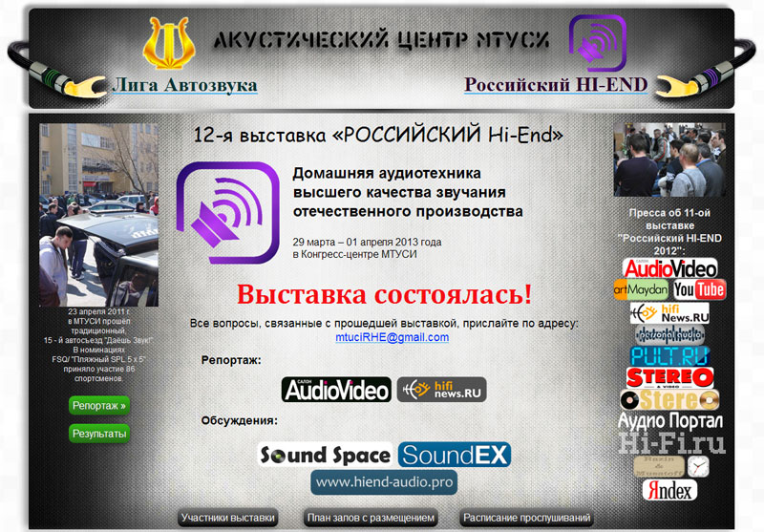
Task: Click the purple speaker icon in header
Action: 598,43
